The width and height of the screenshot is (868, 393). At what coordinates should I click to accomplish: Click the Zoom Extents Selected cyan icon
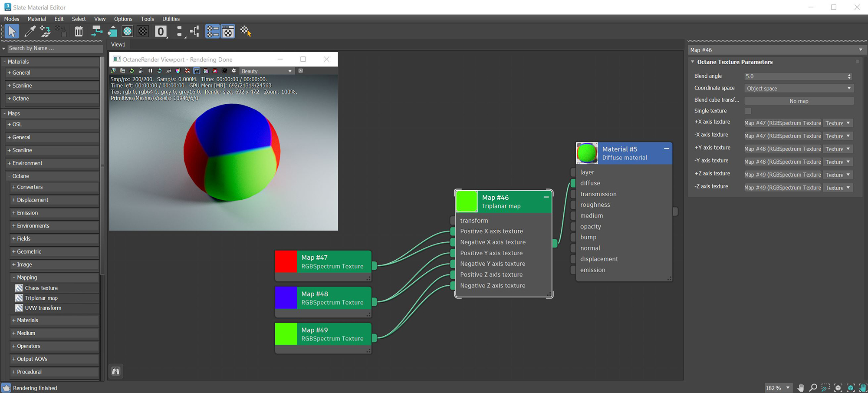coord(851,388)
